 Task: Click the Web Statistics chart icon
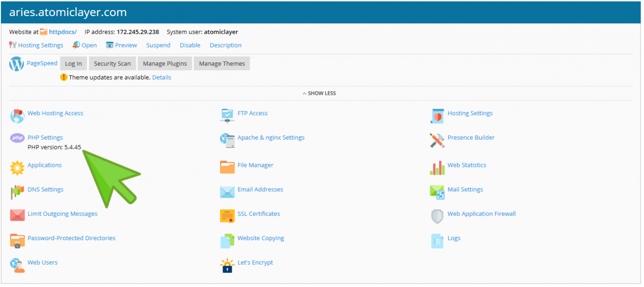(x=437, y=167)
